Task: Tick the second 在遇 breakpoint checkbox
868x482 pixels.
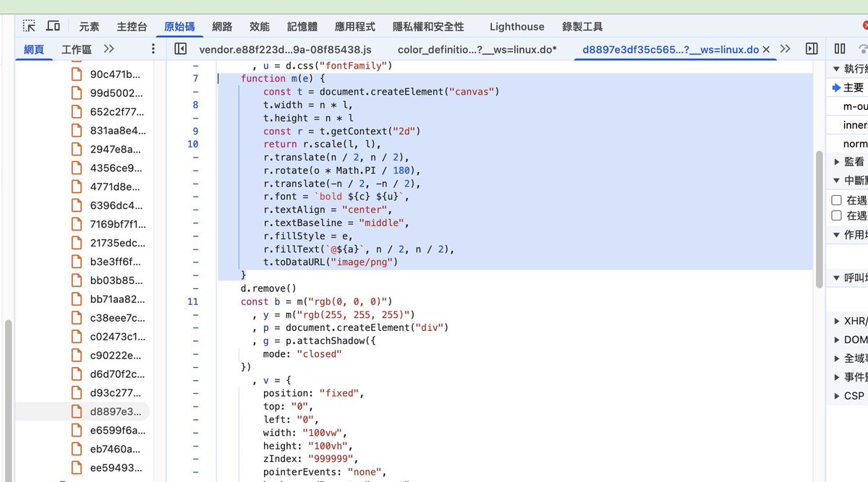Action: 836,215
